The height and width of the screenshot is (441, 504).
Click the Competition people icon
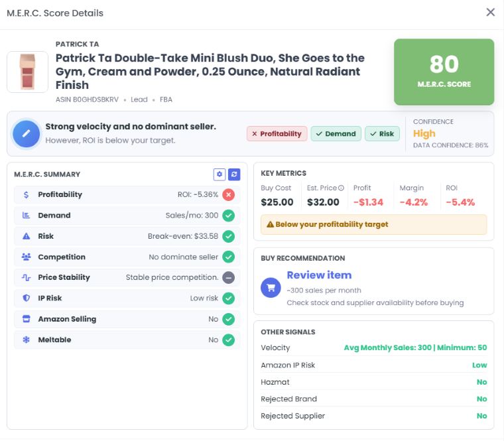click(x=26, y=257)
